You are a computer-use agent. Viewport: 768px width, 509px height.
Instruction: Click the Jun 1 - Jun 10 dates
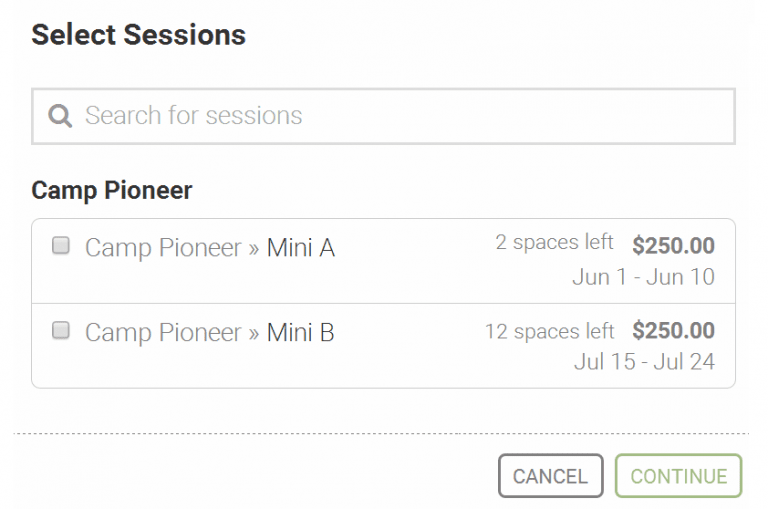point(643,277)
